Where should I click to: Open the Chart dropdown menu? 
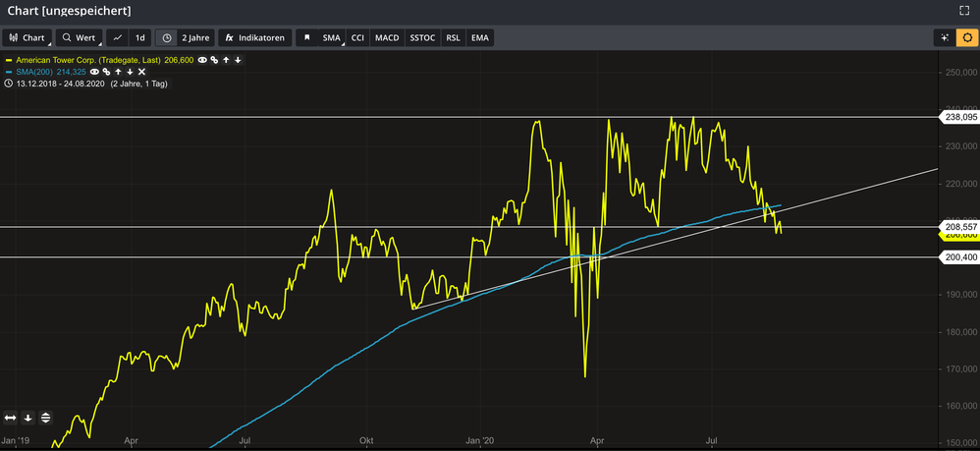coord(27,38)
